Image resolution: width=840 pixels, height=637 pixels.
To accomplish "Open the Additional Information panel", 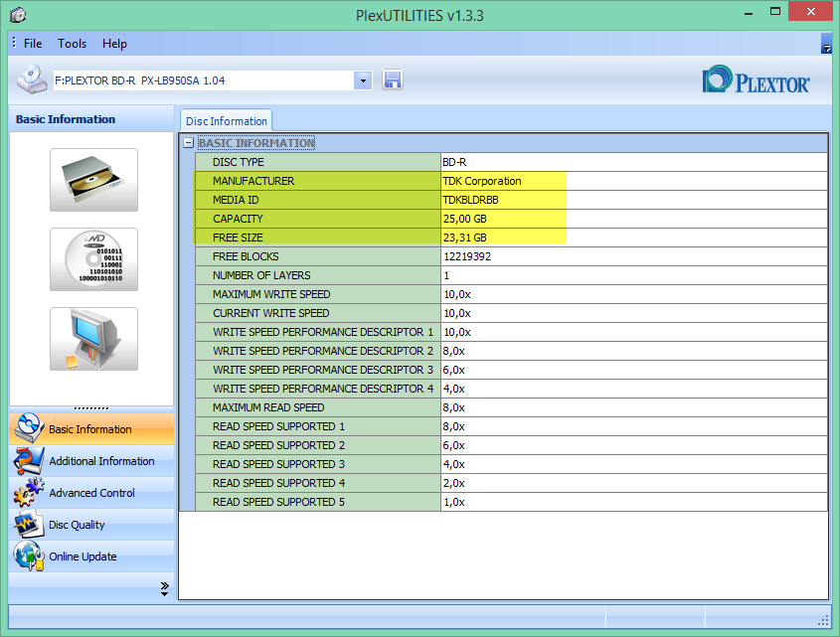I will (91, 461).
